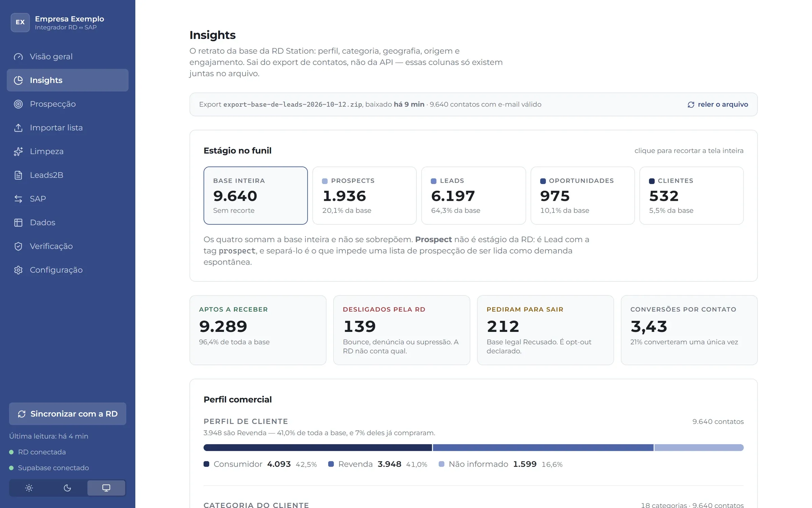This screenshot has width=812, height=508.
Task: Click the reler o arquivo link
Action: click(718, 105)
